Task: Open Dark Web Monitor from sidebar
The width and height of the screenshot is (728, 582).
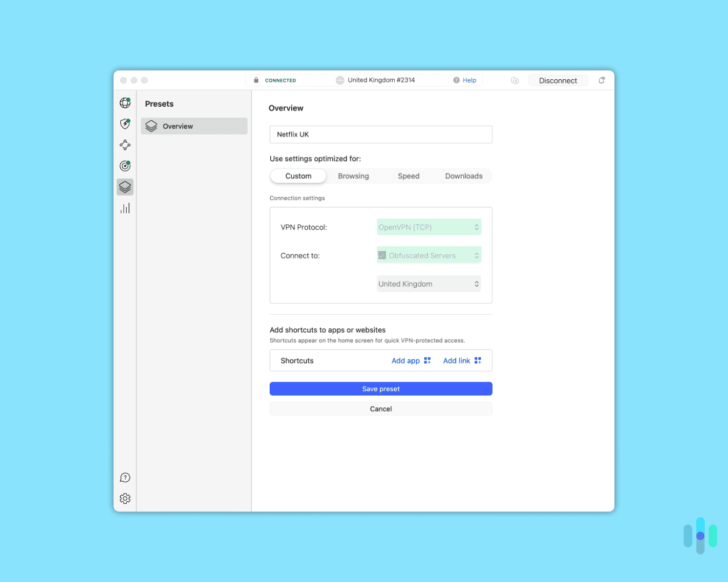Action: tap(125, 165)
